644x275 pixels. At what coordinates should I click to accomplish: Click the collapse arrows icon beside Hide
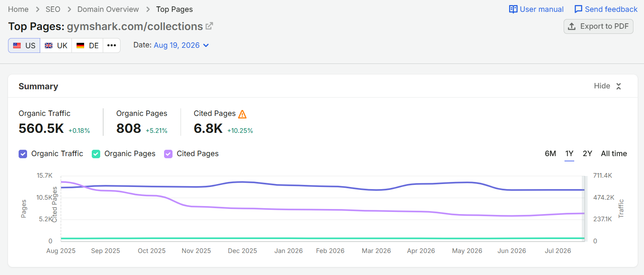(619, 86)
